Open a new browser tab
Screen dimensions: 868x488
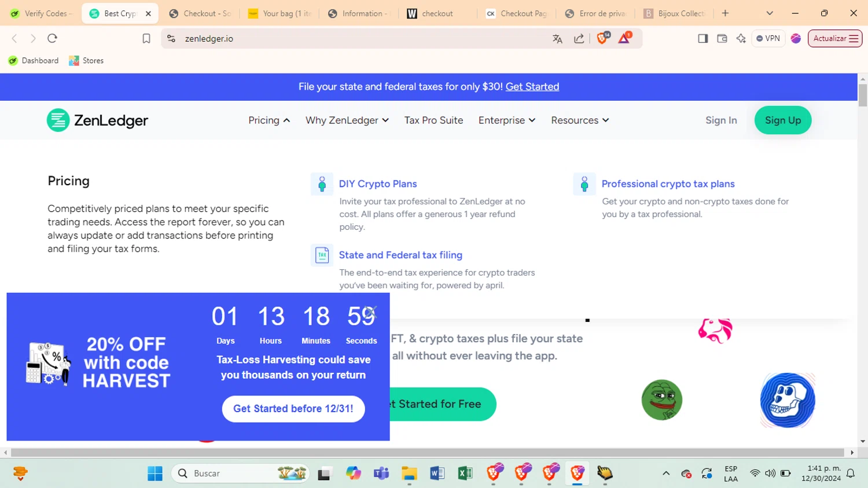pyautogui.click(x=725, y=13)
